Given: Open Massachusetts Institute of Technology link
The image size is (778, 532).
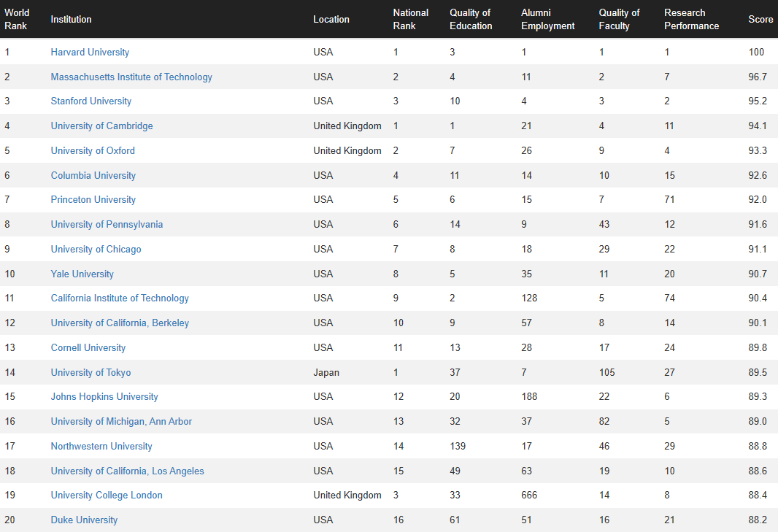Looking at the screenshot, I should (x=131, y=77).
